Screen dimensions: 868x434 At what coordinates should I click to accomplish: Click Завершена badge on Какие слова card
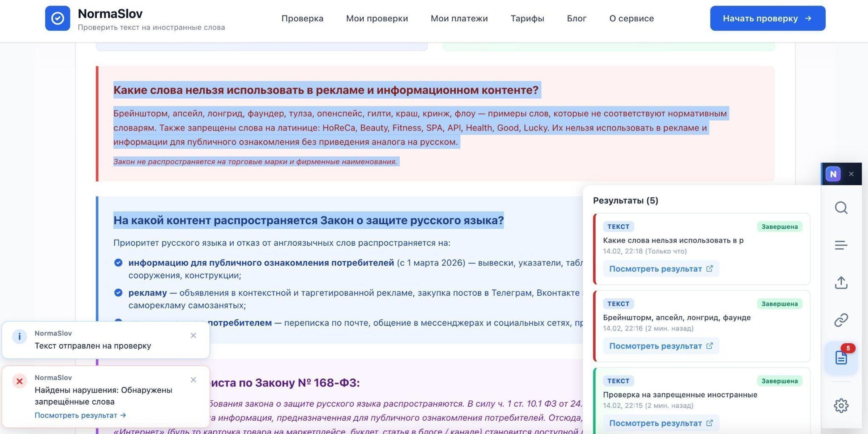[779, 227]
